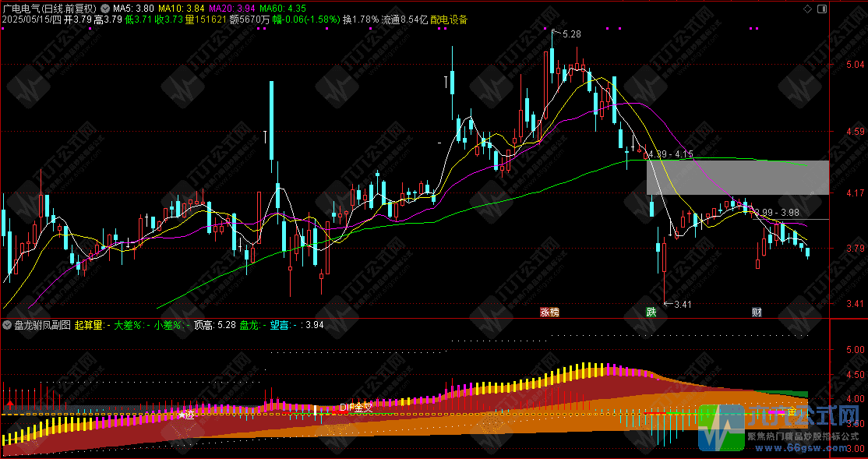
Task: Click the 跌 event marker
Action: click(651, 312)
